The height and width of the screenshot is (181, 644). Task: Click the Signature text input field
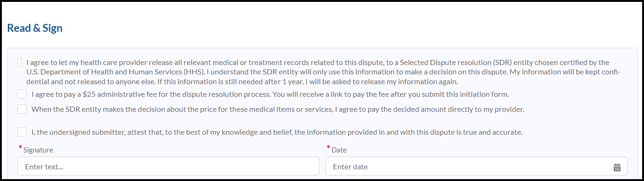pyautogui.click(x=168, y=166)
